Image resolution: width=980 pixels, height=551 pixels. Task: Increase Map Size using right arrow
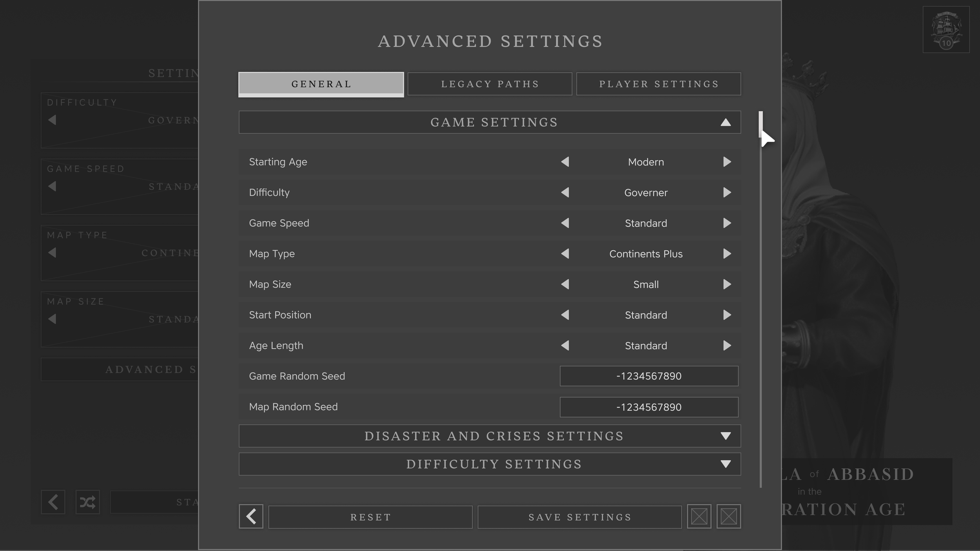pyautogui.click(x=727, y=284)
